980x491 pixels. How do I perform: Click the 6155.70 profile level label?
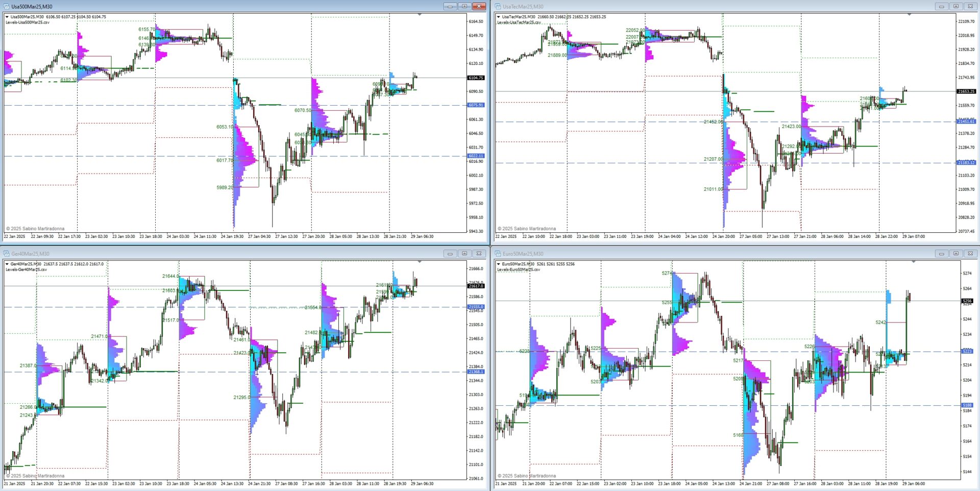(x=146, y=30)
